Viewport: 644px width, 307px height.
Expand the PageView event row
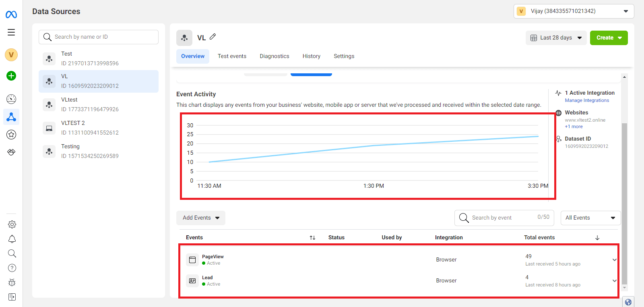(x=614, y=260)
